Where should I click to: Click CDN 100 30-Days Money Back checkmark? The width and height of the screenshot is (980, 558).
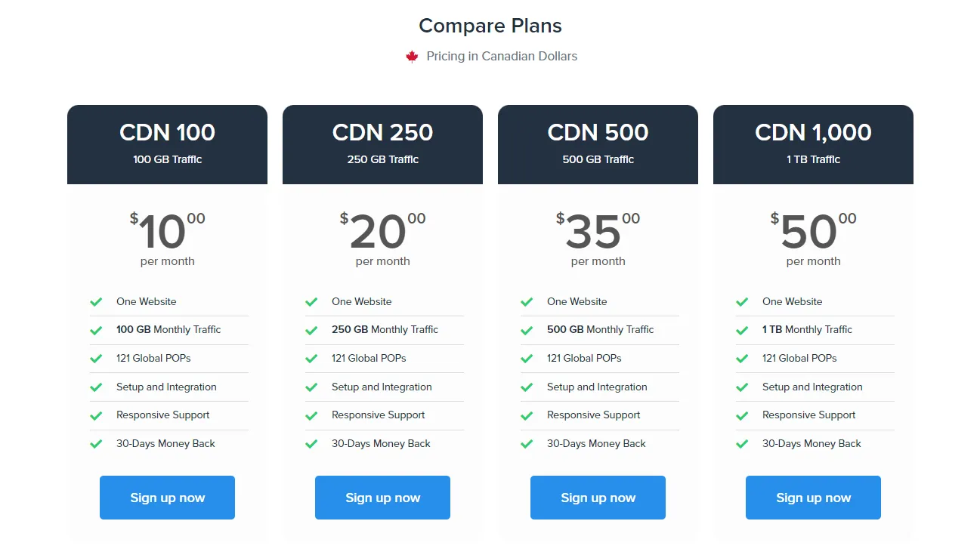click(x=96, y=444)
